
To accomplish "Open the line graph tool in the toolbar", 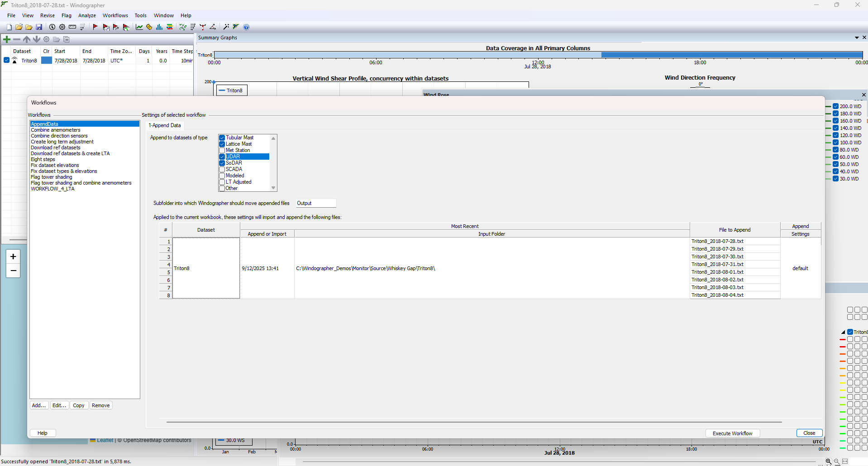I will pos(139,27).
